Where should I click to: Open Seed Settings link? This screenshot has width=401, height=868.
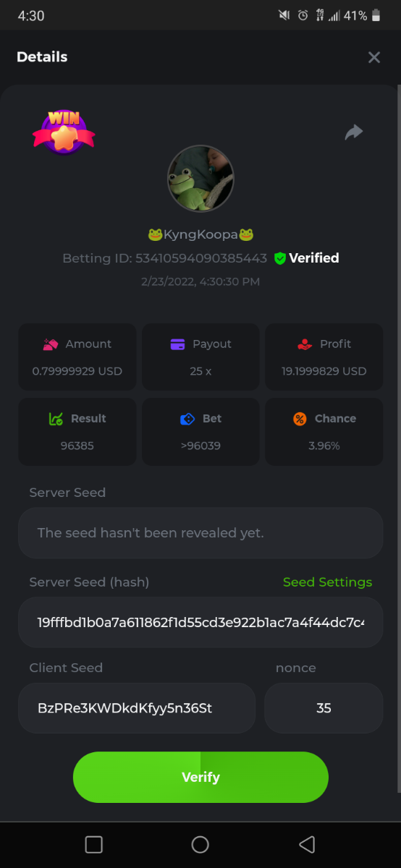[327, 582]
